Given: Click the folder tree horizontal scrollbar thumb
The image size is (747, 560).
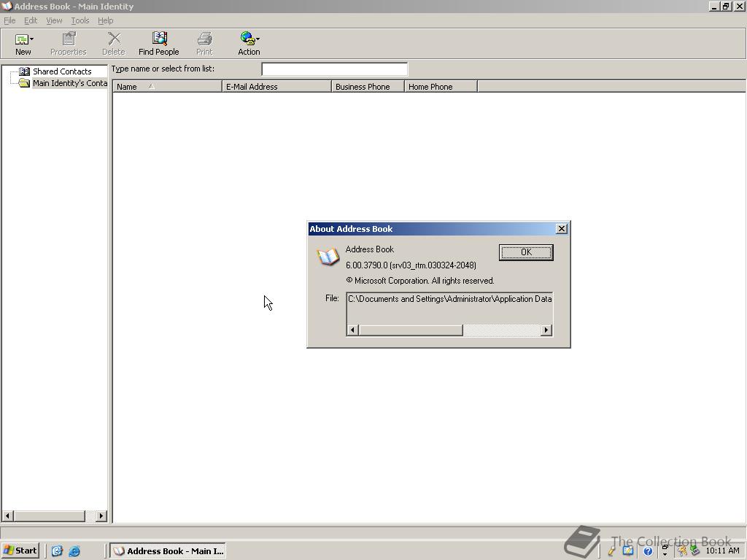Looking at the screenshot, I should [x=49, y=516].
